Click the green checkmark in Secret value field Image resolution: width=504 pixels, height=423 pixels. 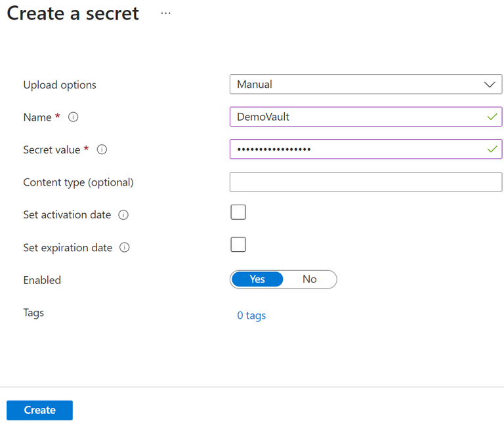[x=492, y=150]
